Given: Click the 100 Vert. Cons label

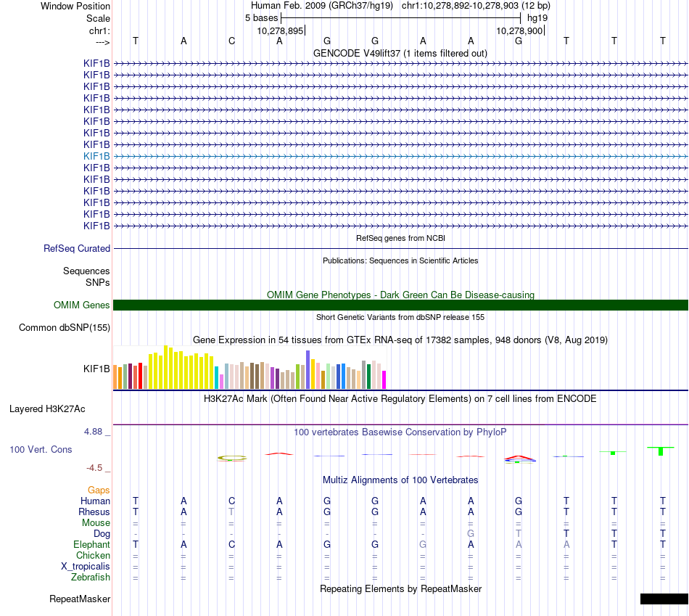Looking at the screenshot, I should tap(41, 449).
